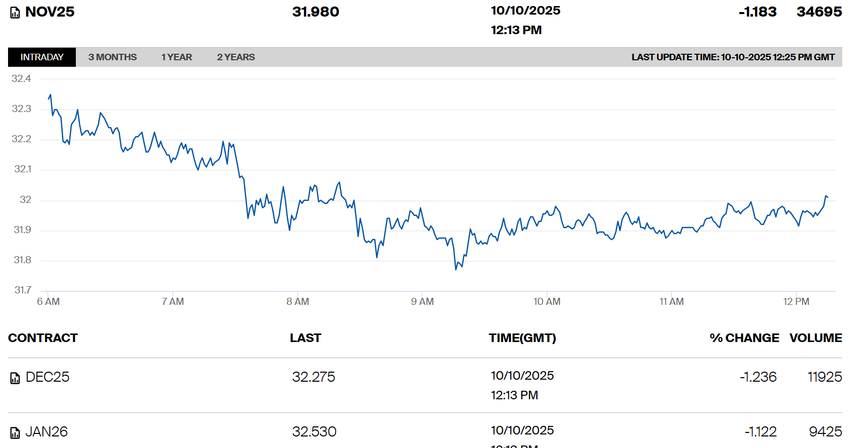The height and width of the screenshot is (448, 868).
Task: Click the chart icon beside NOV25
Action: pyautogui.click(x=15, y=13)
